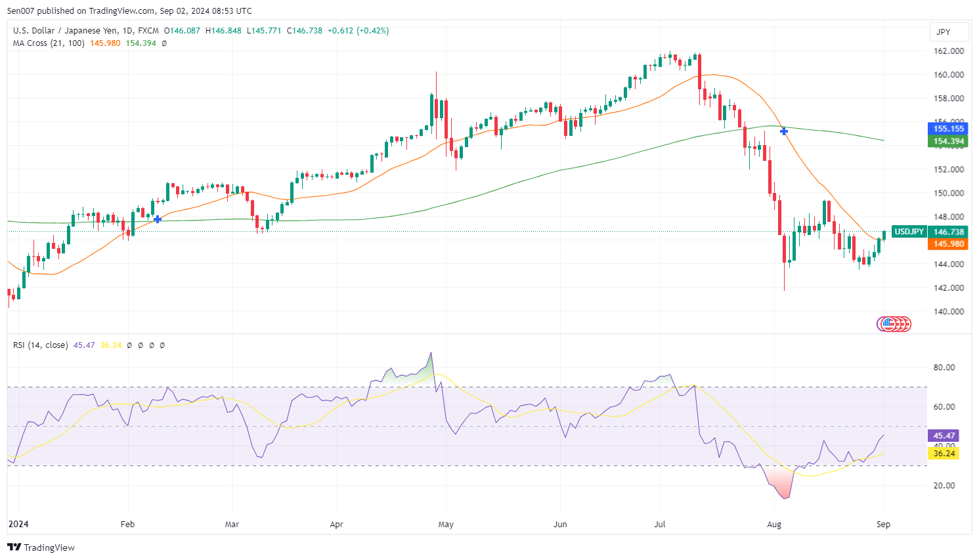Click the current price label 146.738
Image resolution: width=979 pixels, height=560 pixels.
949,232
